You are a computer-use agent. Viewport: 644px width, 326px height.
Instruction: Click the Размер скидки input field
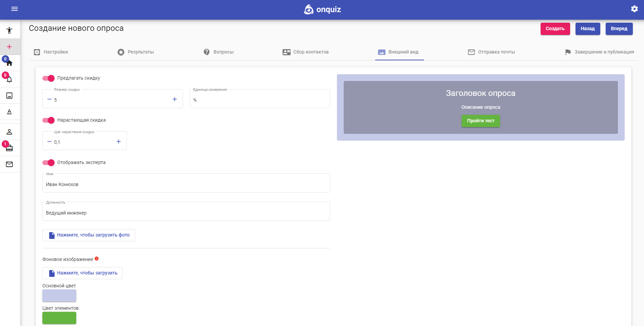coord(113,99)
